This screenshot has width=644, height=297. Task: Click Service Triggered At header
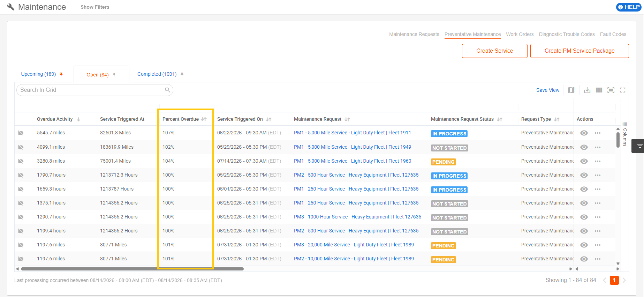coord(122,119)
